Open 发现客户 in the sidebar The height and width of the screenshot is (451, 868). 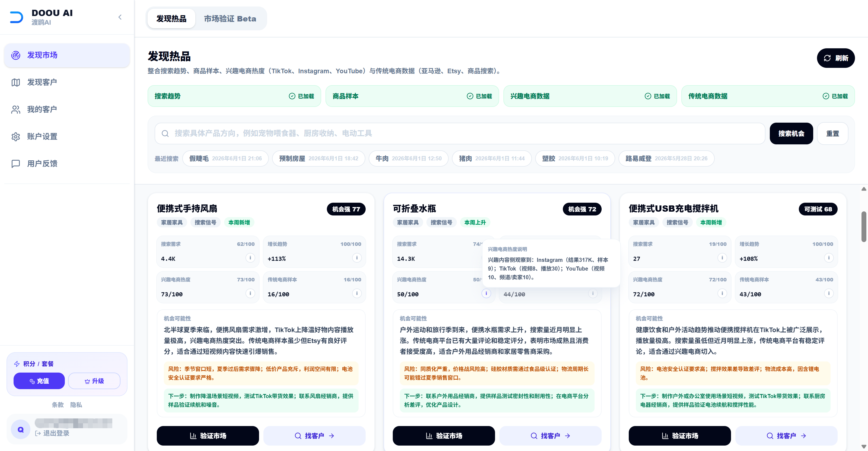[67, 82]
